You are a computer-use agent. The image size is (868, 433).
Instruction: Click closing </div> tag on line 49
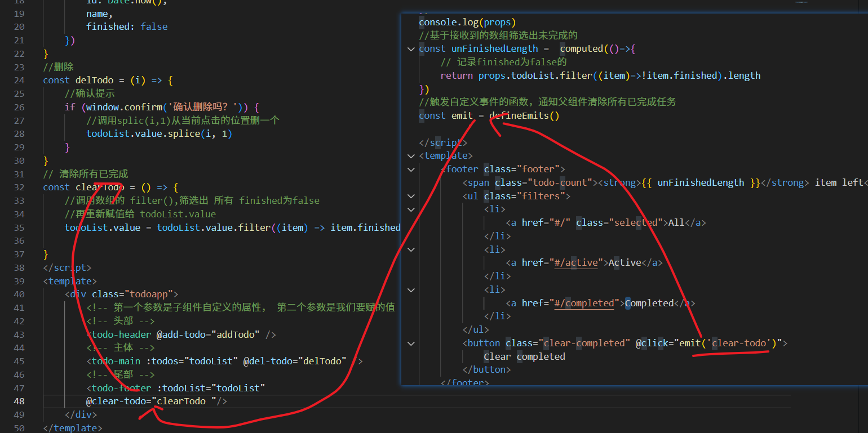pos(81,414)
